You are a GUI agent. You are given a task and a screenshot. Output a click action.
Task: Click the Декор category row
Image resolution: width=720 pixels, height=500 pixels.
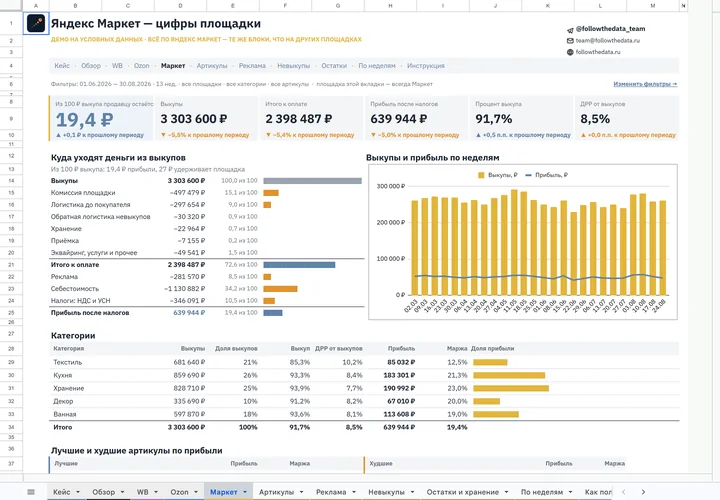point(364,401)
